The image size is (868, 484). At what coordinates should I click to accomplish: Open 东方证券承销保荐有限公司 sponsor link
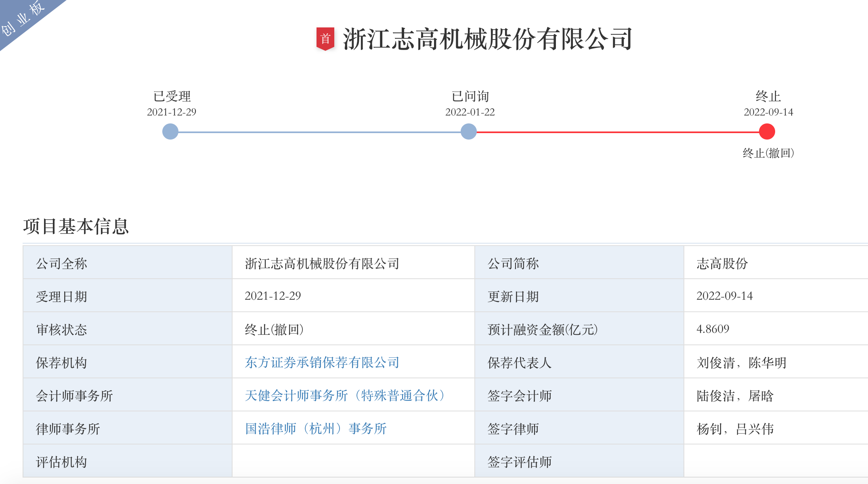(322, 363)
